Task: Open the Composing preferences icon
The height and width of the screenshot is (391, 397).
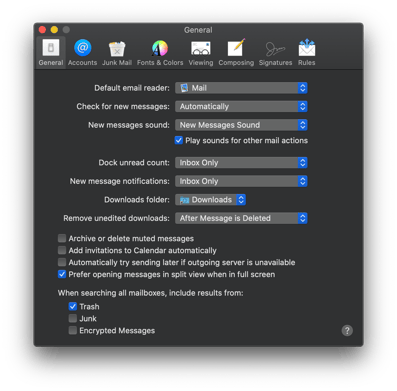Action: pyautogui.click(x=236, y=52)
